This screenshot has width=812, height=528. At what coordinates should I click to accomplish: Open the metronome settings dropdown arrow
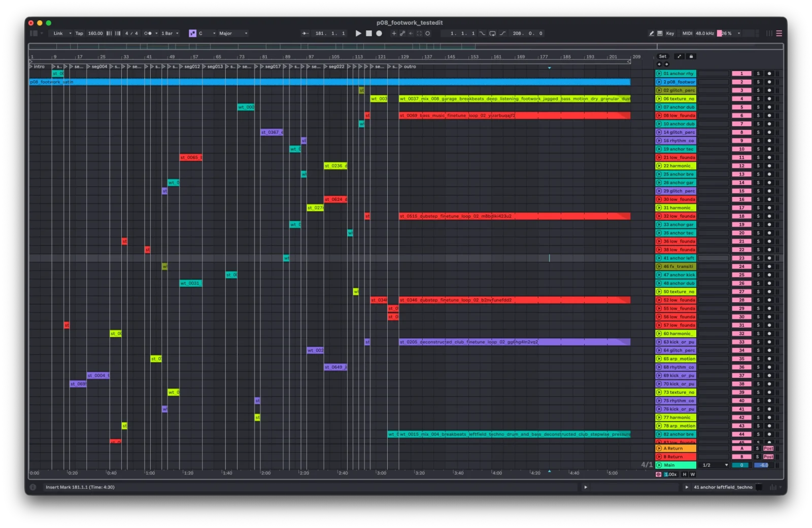(156, 33)
